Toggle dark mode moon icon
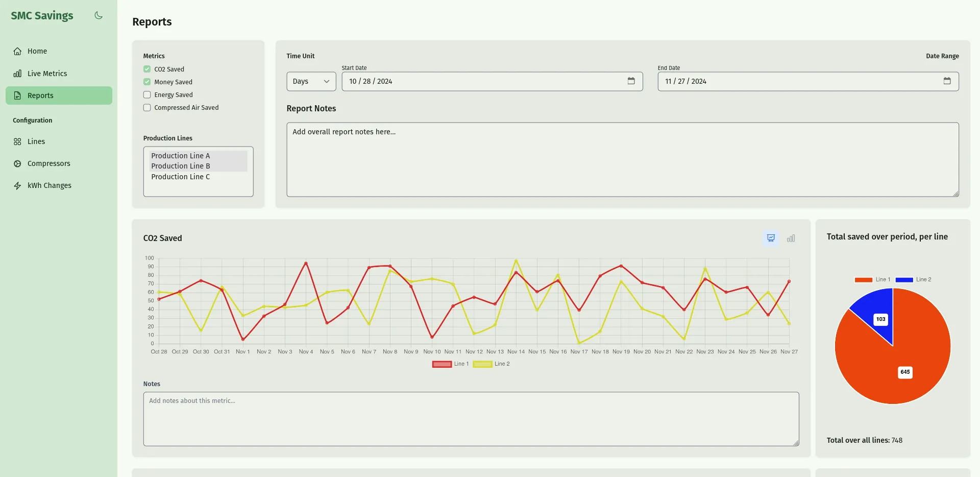Viewport: 980px width, 477px height. point(99,15)
